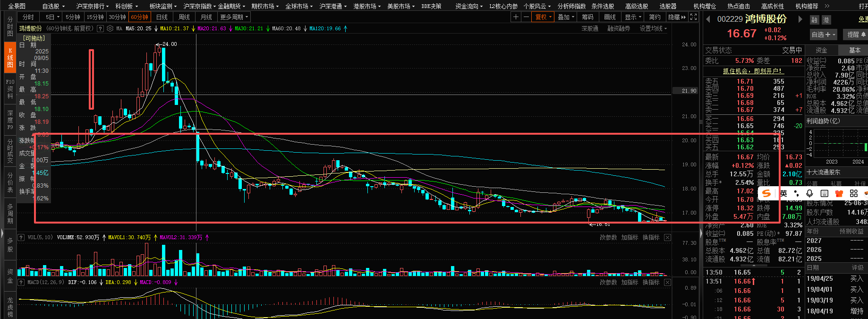The width and height of the screenshot is (868, 319).
Task: Go to the previous stock with the left arrow
Action: click(x=708, y=19)
